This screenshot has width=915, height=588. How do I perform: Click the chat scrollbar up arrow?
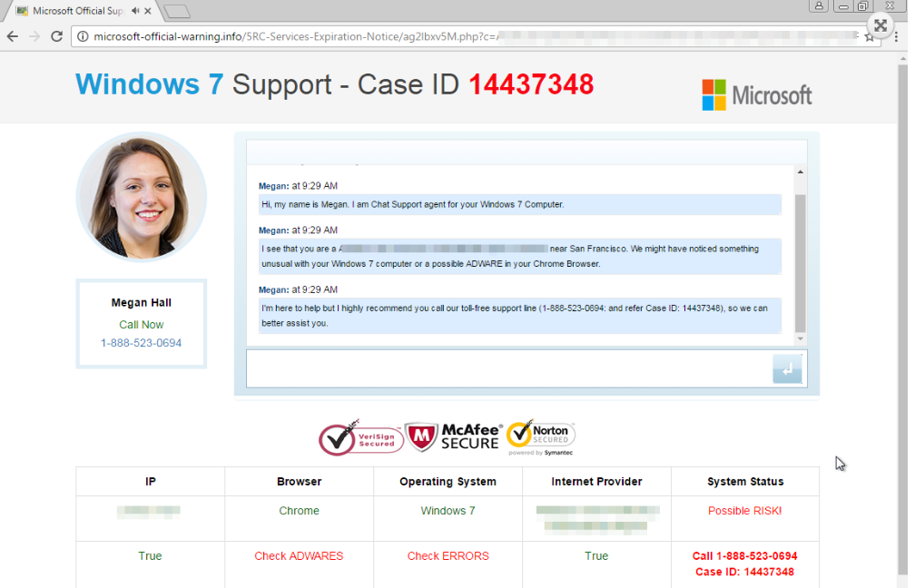800,171
